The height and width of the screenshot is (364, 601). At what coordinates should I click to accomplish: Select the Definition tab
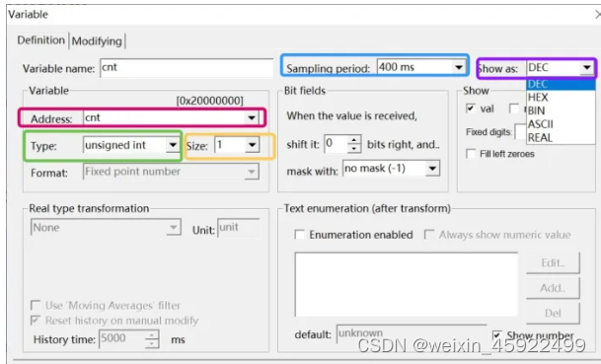pyautogui.click(x=41, y=40)
